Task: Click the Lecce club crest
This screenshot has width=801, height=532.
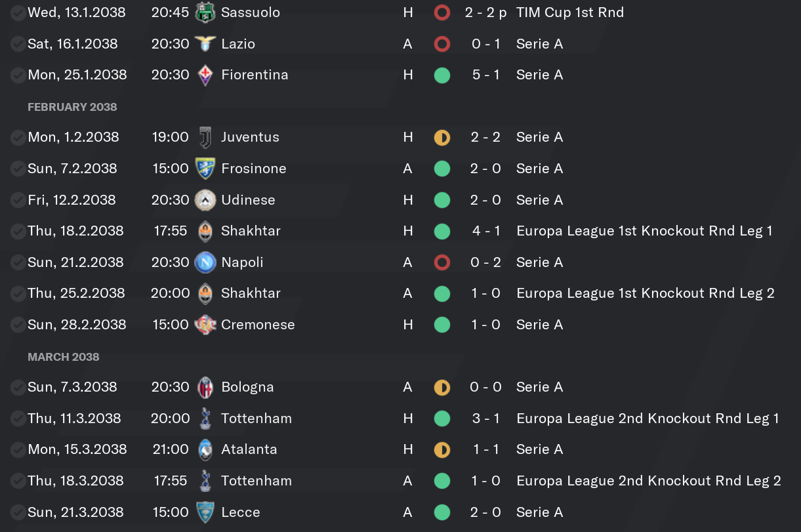Action: click(x=205, y=512)
